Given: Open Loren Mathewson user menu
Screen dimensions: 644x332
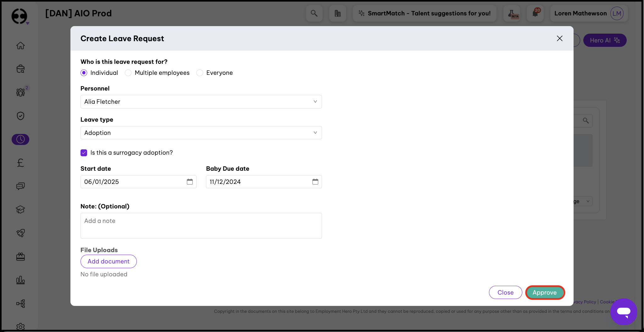Looking at the screenshot, I should click(588, 13).
